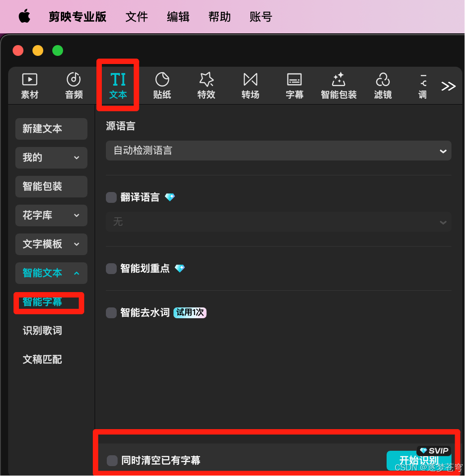Click the 智能包装 sidebar button

(51, 187)
